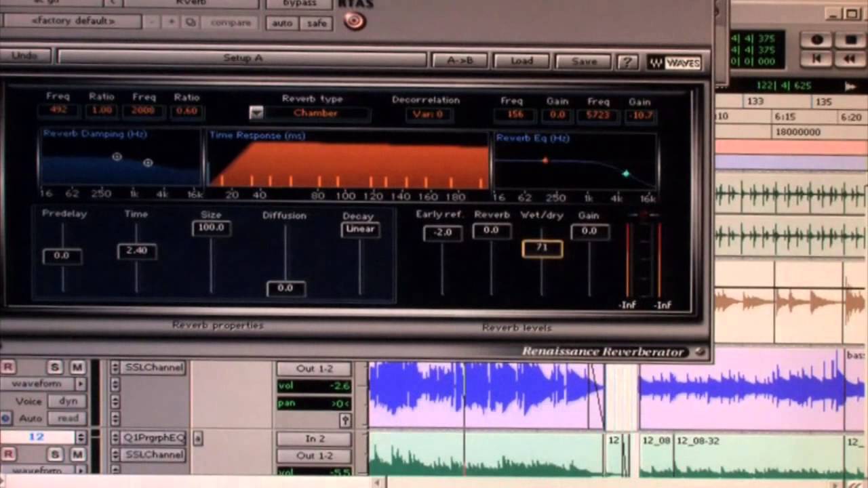Select the right Reverb Damping graph node

point(148,163)
